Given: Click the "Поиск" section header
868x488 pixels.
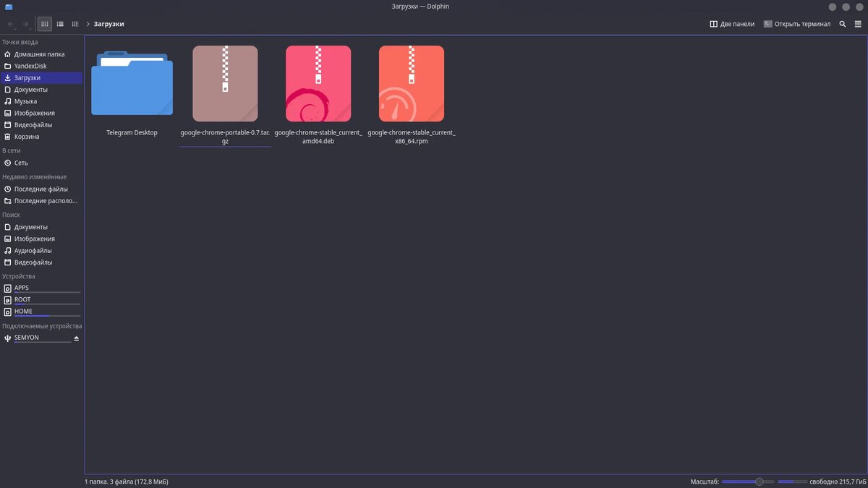Looking at the screenshot, I should [x=11, y=215].
